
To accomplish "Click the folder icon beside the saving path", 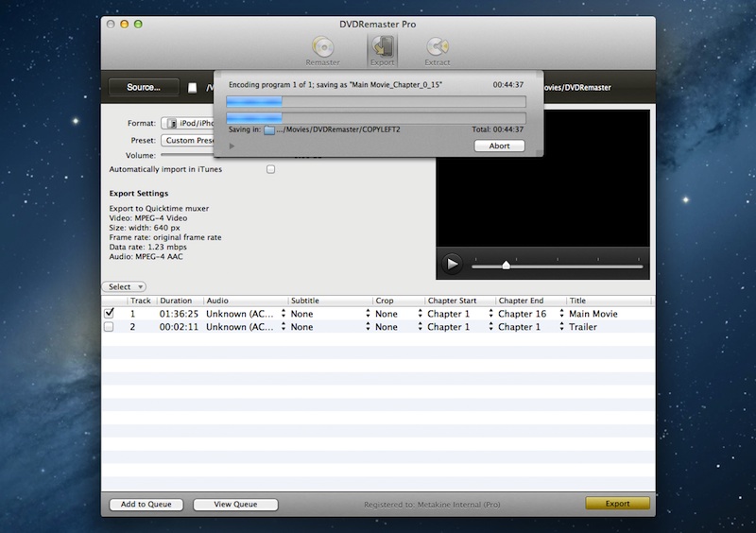I will pos(269,129).
